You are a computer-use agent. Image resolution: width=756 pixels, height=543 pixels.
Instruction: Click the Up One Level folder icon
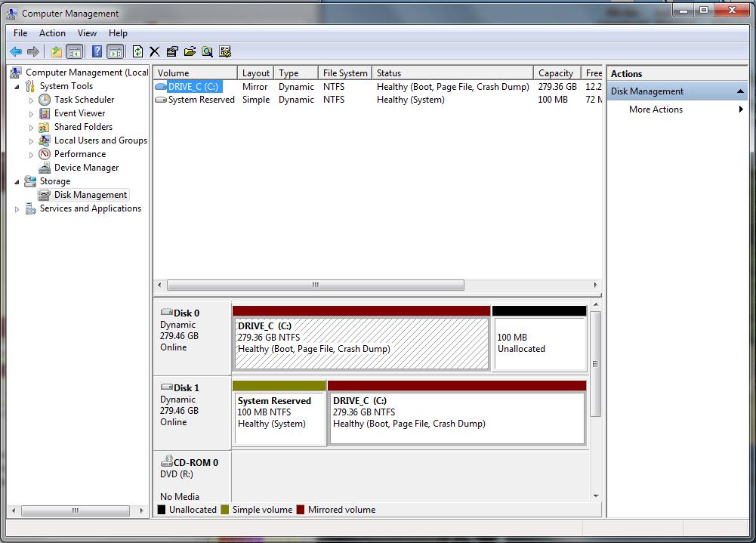point(57,51)
